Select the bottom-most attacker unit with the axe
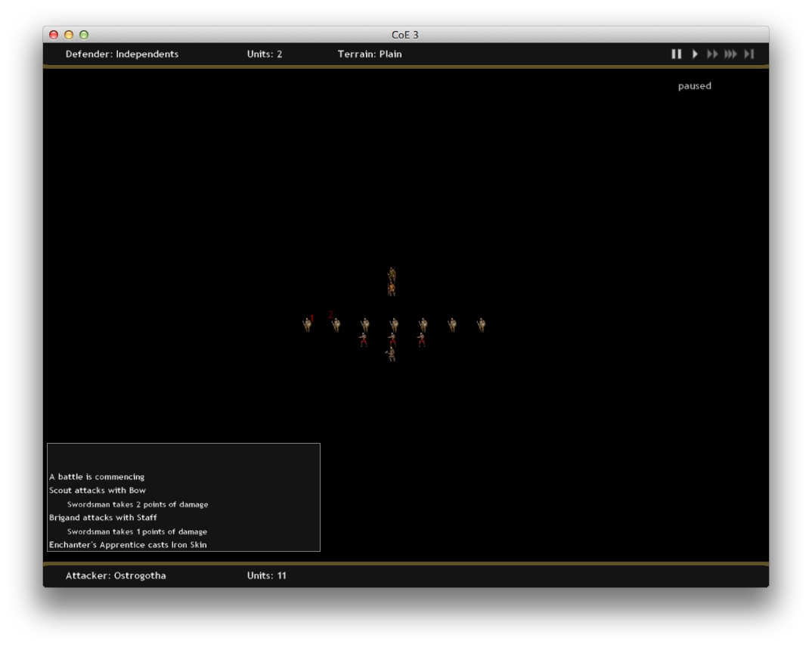 click(x=392, y=354)
